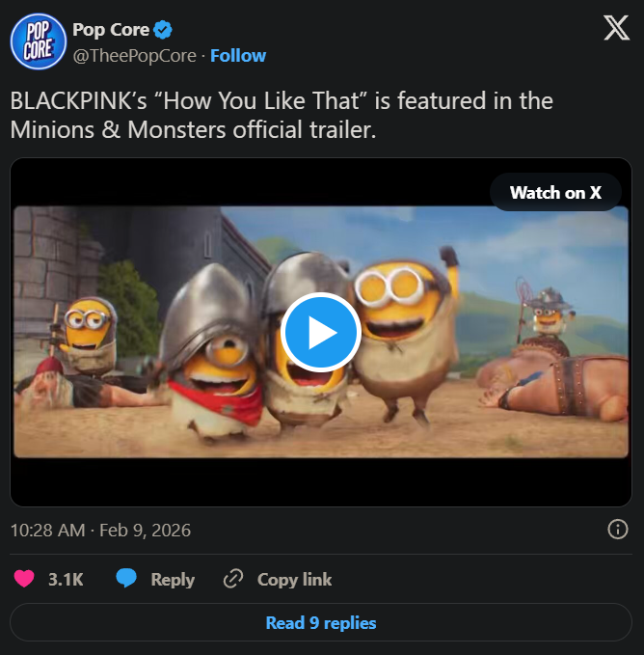Viewport: 644px width, 655px height.
Task: Visit the @TheePopCore handle link
Action: click(136, 55)
